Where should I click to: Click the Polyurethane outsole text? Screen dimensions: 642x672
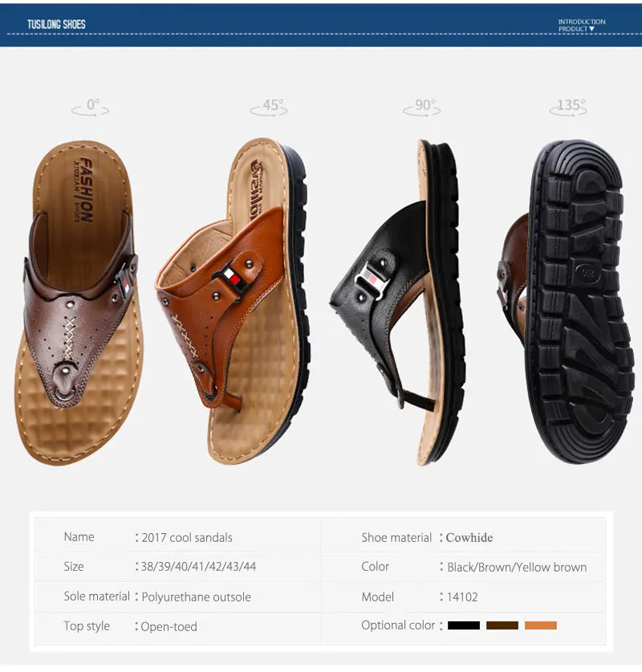pyautogui.click(x=196, y=597)
